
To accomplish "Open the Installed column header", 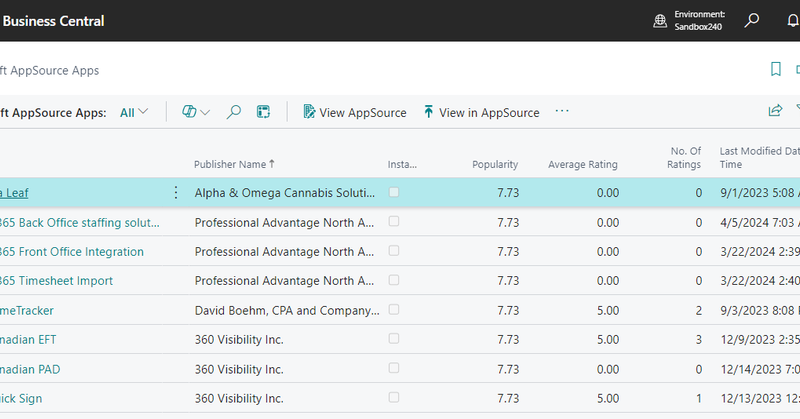I will 402,164.
